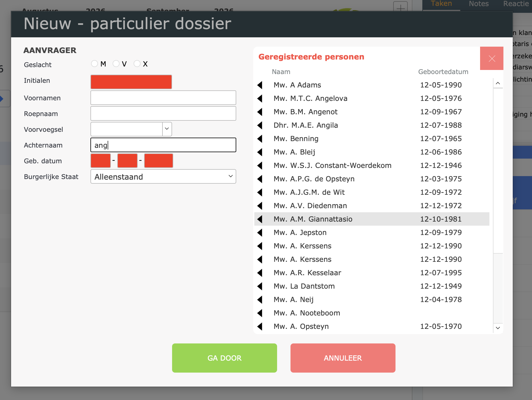Click scroll up arrow in persons list
Screen dimensions: 532x400
498,83
